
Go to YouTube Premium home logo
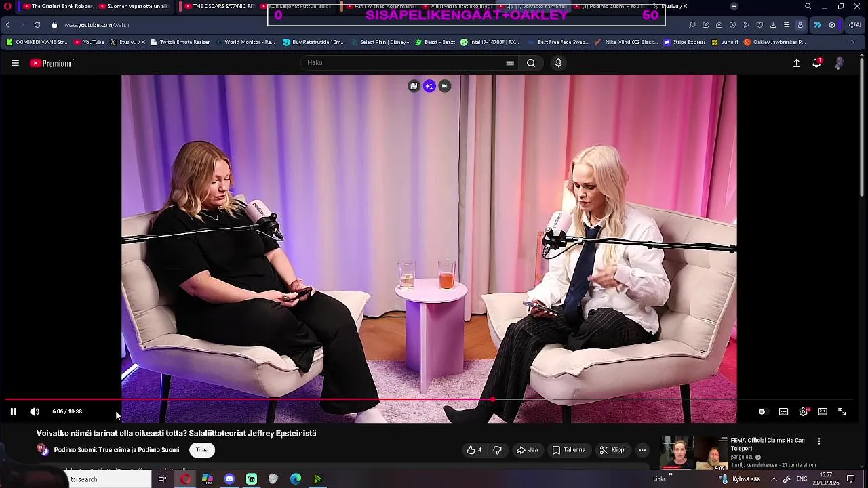click(x=52, y=63)
